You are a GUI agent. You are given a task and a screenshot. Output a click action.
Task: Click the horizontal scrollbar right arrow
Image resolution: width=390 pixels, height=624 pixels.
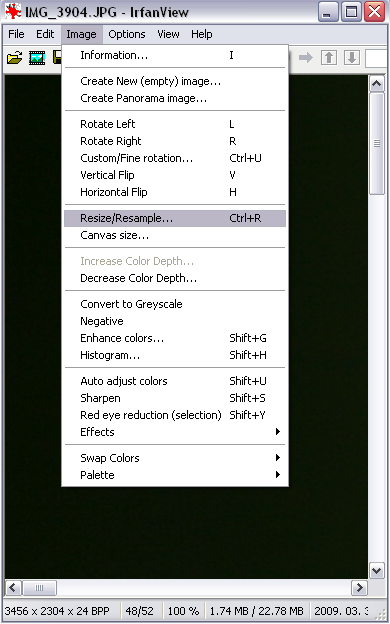[x=359, y=587]
